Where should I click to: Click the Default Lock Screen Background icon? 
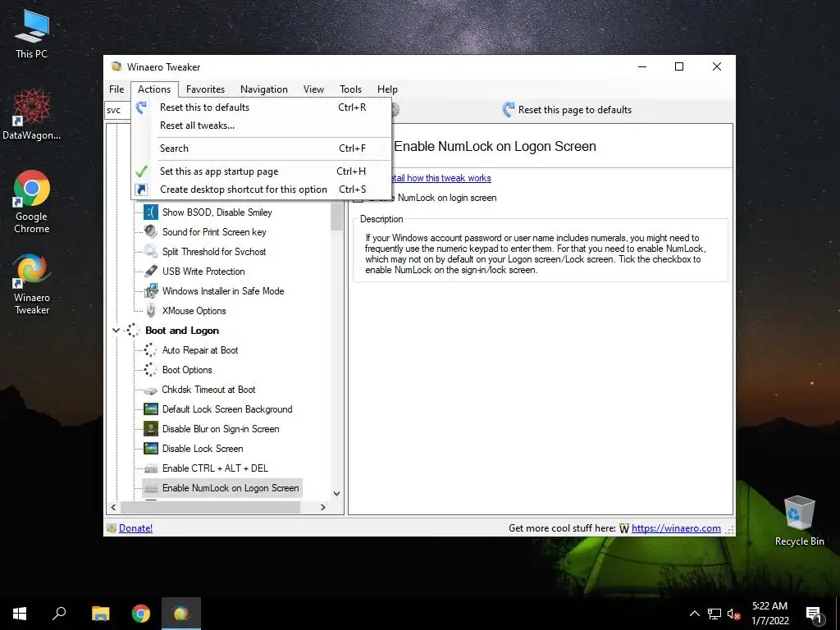click(151, 409)
